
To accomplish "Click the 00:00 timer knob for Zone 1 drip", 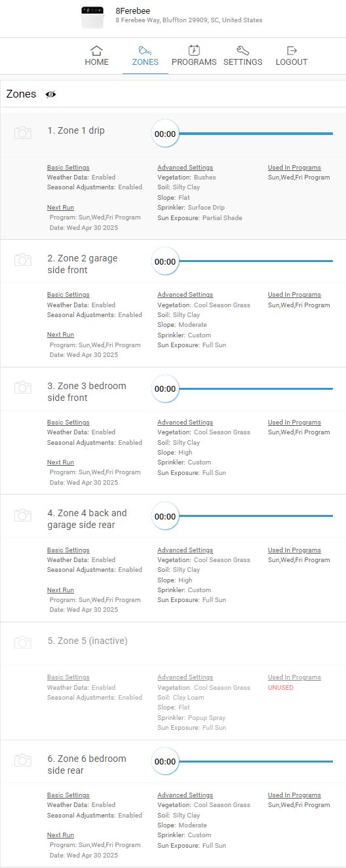I will point(165,134).
